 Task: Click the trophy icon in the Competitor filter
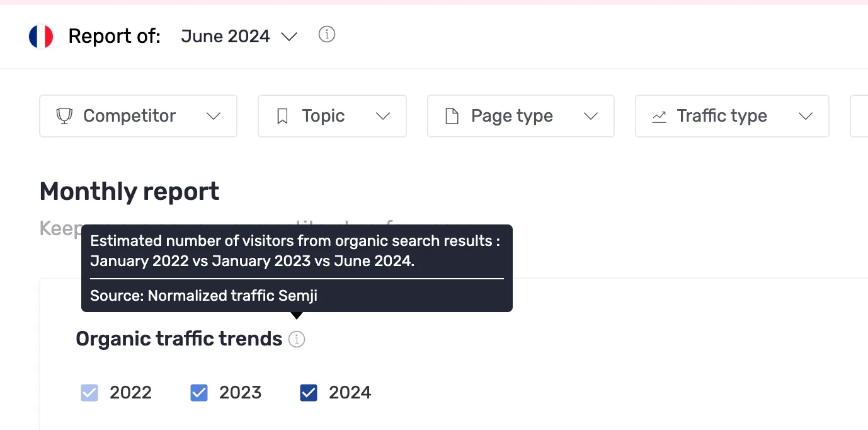click(64, 116)
